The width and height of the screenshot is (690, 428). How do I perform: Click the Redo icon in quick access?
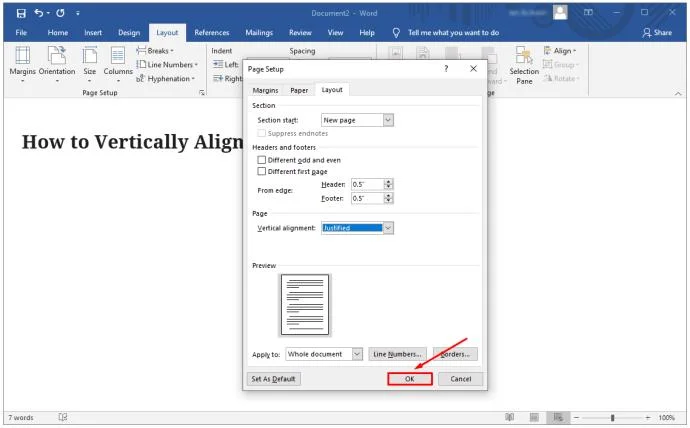[60, 13]
